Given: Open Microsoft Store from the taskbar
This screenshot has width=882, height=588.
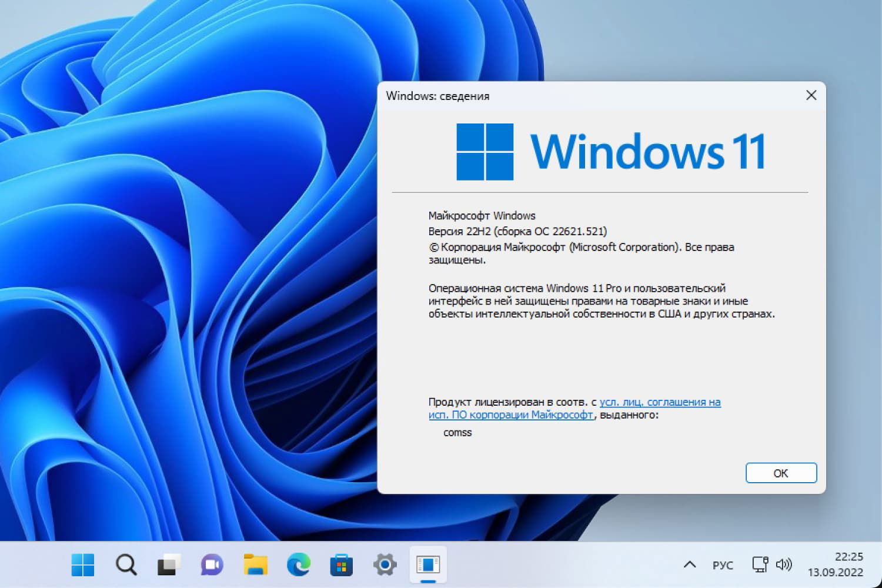Looking at the screenshot, I should (x=342, y=565).
